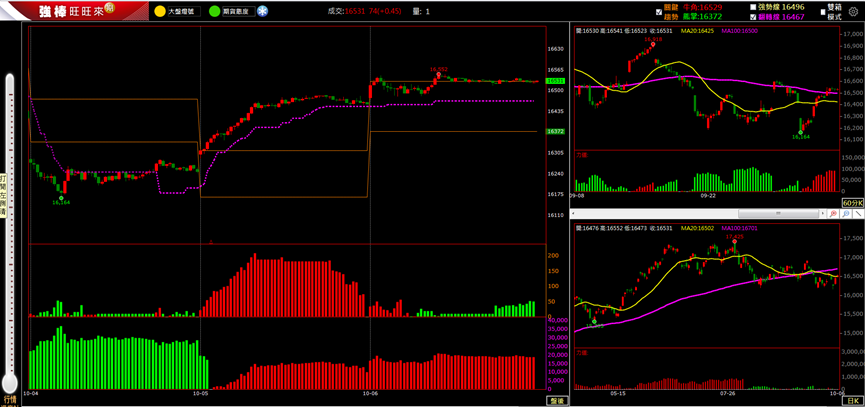Image resolution: width=865 pixels, height=407 pixels.
Task: Click the 日K timeframe button
Action: (855, 400)
